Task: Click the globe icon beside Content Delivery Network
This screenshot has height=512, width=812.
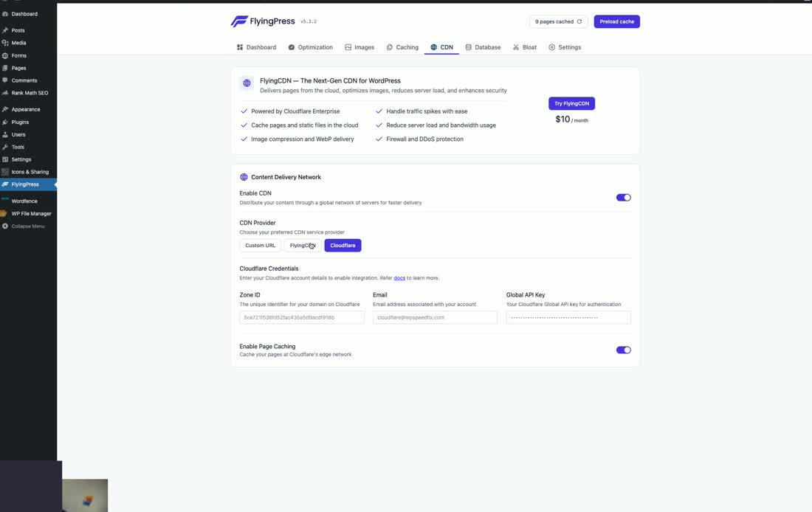Action: point(244,177)
